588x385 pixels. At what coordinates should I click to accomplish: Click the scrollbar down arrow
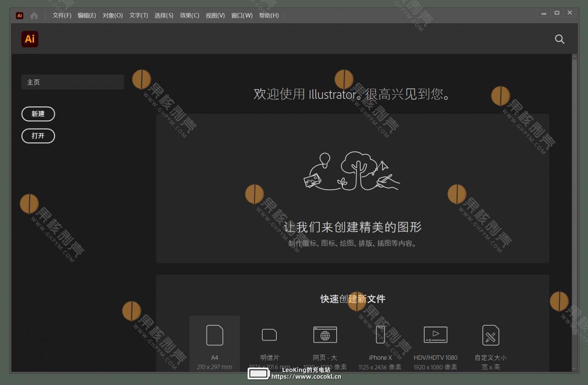pyautogui.click(x=574, y=368)
